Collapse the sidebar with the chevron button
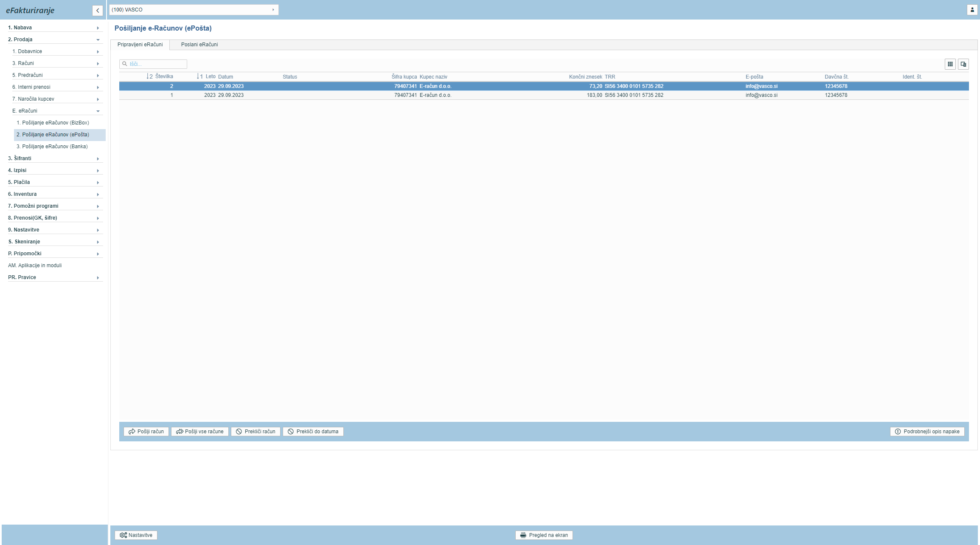Viewport: 980px width, 545px height. 98,11
